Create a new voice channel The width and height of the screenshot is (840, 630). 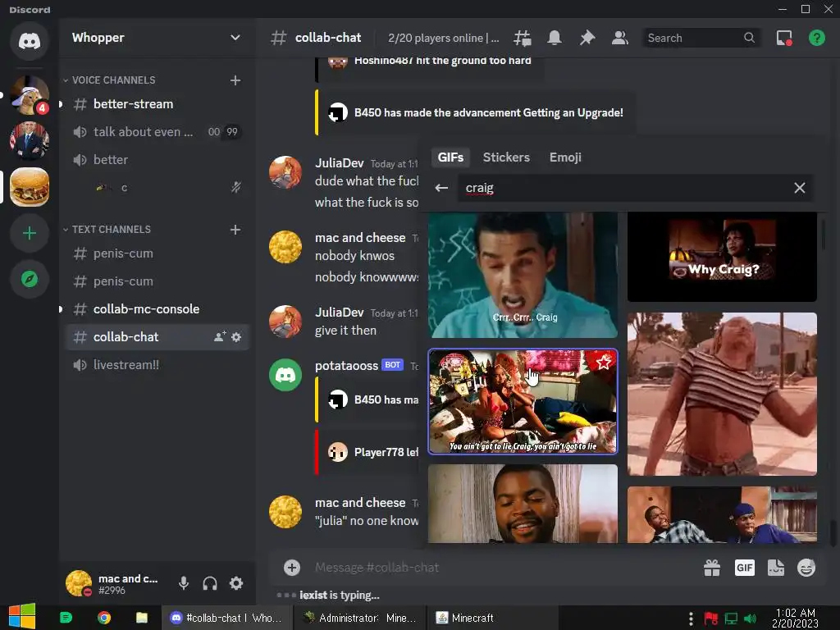[235, 80]
